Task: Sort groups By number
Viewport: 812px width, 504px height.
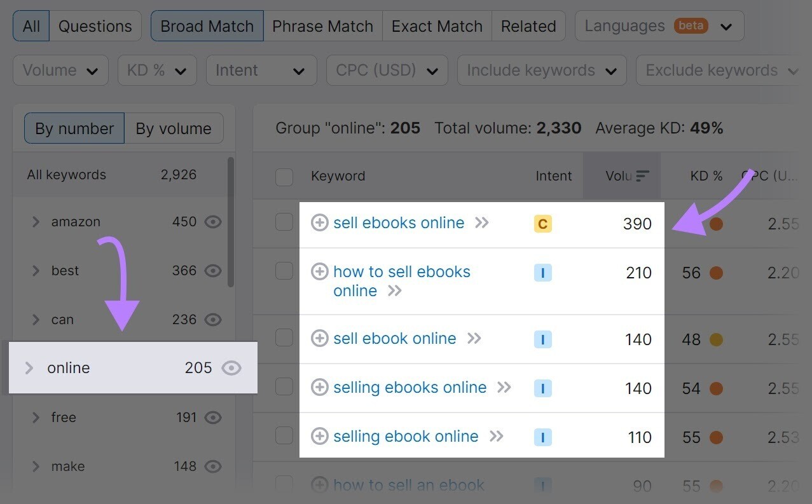Action: (x=74, y=128)
